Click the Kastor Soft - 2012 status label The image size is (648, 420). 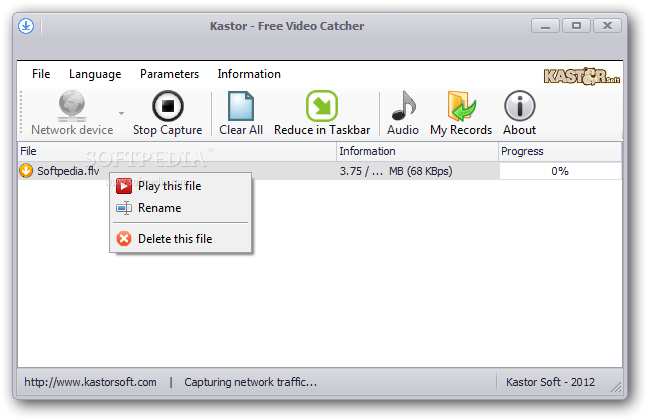(550, 382)
